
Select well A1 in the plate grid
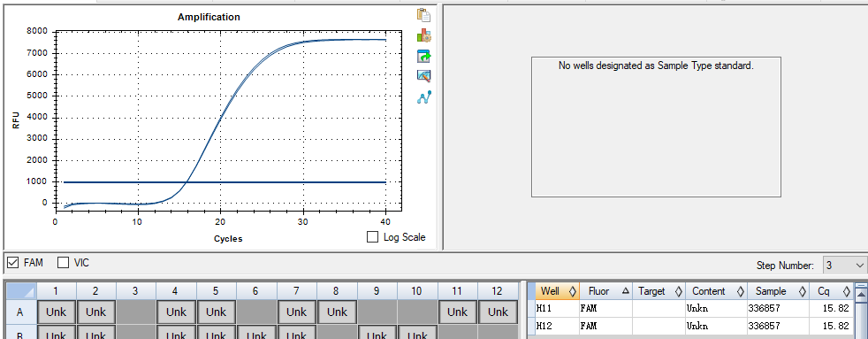coord(56,312)
